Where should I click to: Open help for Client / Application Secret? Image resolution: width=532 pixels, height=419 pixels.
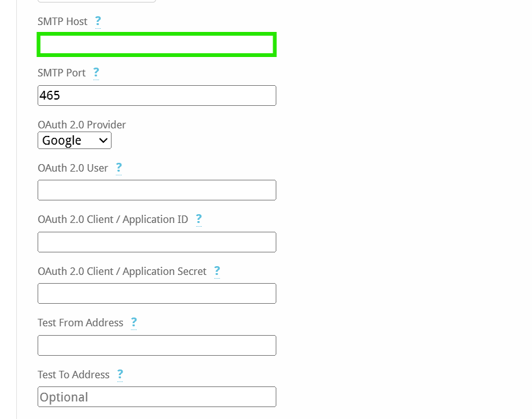217,271
